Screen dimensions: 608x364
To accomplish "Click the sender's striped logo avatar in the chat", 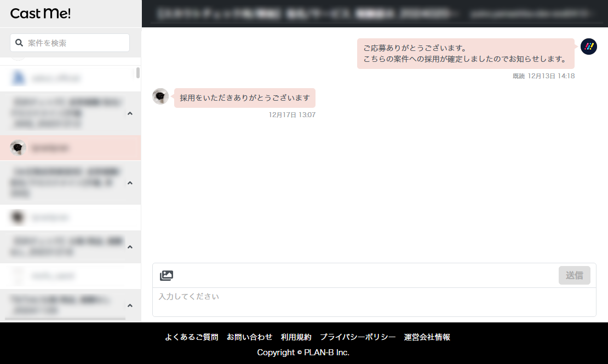I will tap(589, 47).
